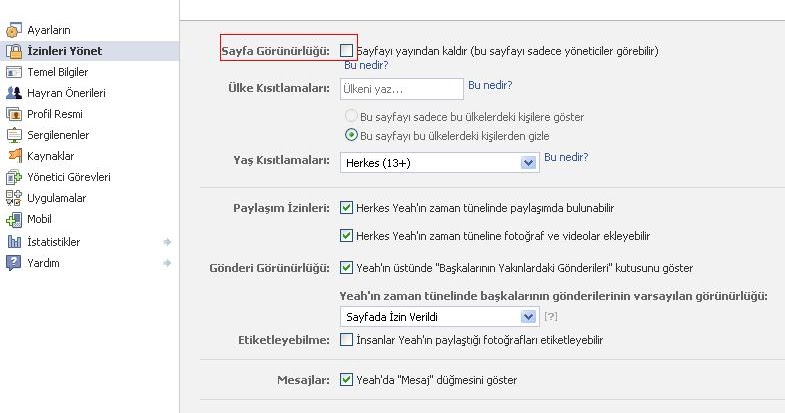This screenshot has height=413, width=785.
Task: Check the Sayfayı yayından kaldır checkbox
Action: point(346,49)
